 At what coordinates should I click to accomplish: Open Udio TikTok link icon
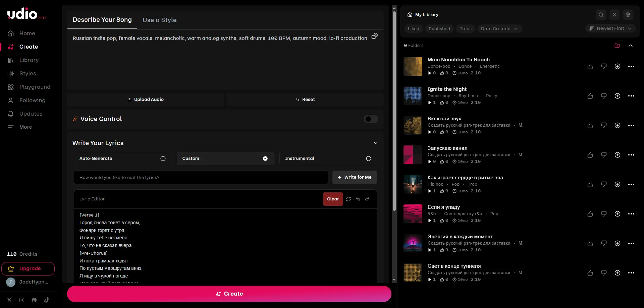pos(47,300)
